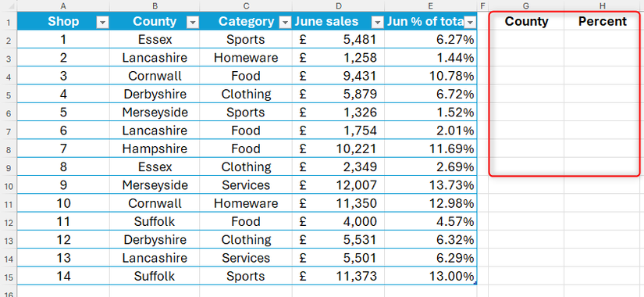Screen dimensions: 644x297
Task: Select column D header
Action: (x=338, y=5)
